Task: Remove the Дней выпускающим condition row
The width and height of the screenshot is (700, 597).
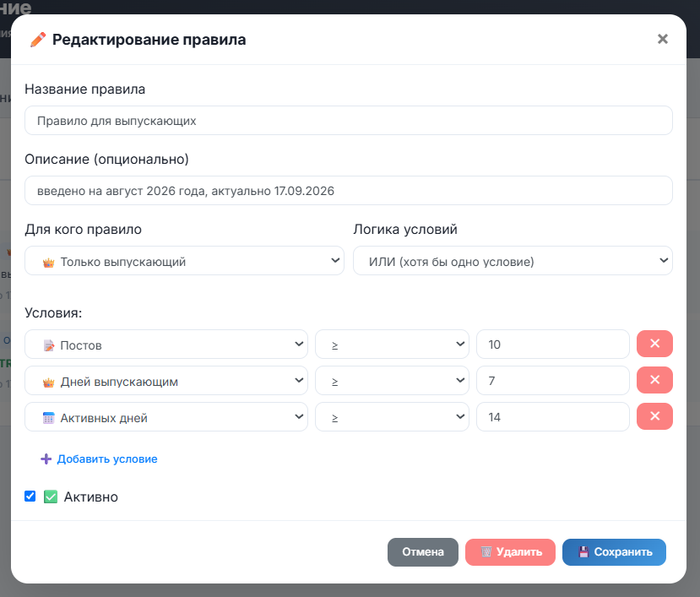Action: click(x=654, y=380)
